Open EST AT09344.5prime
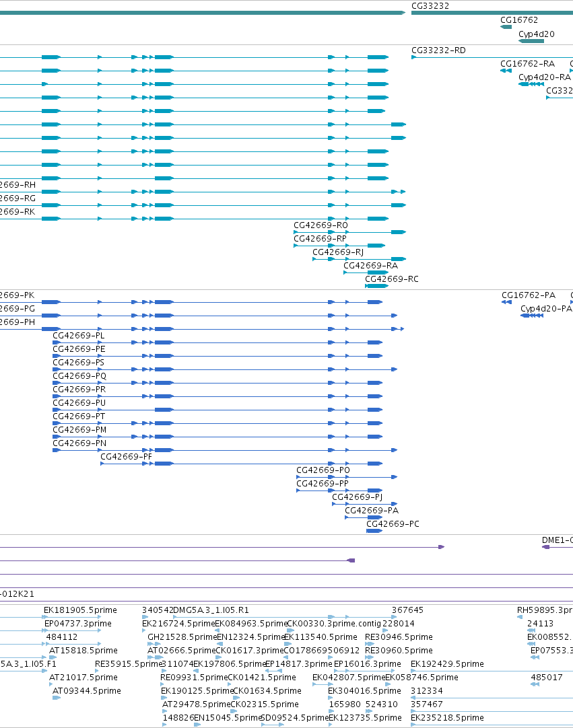Viewport: 573px width, 728px height. (86, 691)
